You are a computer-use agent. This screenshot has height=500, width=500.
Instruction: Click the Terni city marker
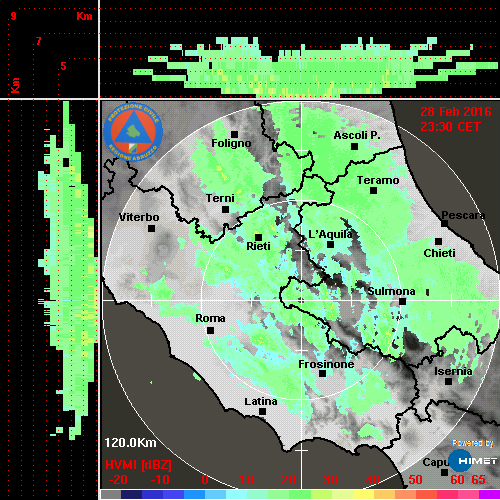(x=225, y=210)
